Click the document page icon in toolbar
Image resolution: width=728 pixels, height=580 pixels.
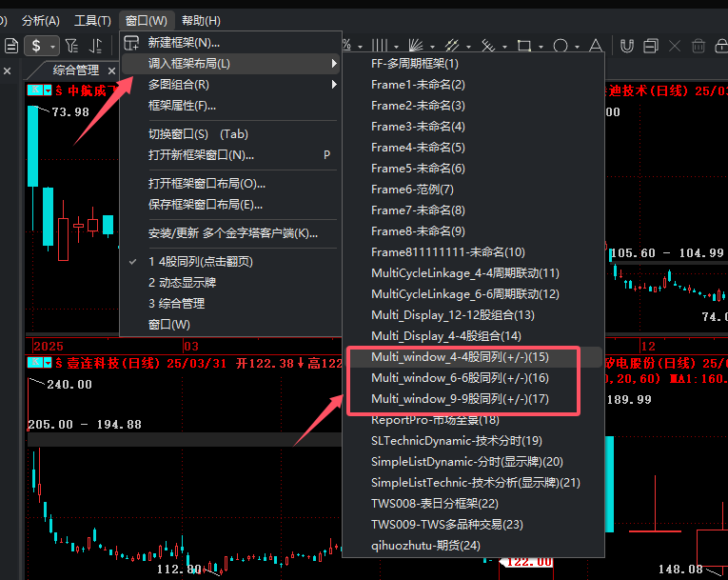click(11, 46)
